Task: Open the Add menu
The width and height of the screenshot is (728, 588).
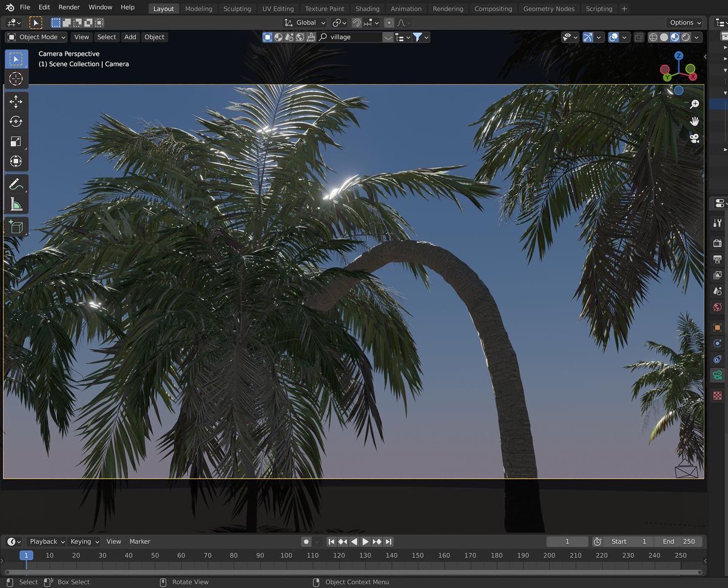Action: click(130, 37)
